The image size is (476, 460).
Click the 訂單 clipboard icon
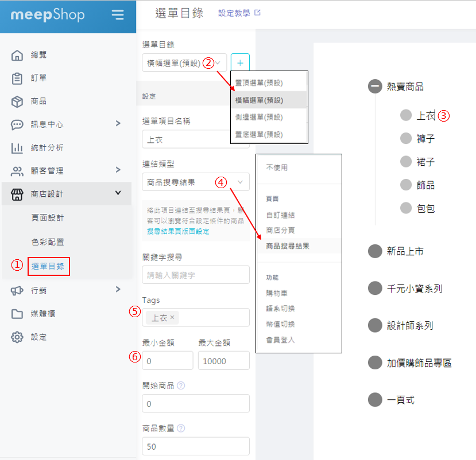coord(17,78)
